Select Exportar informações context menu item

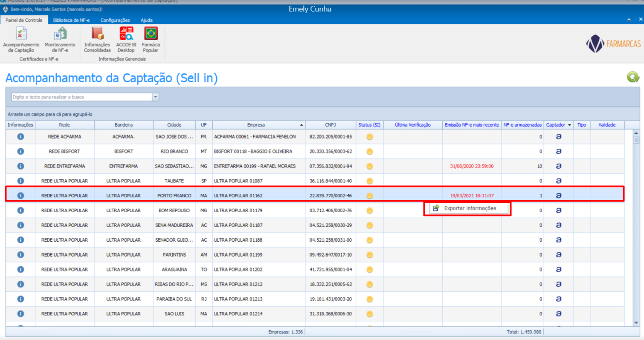coord(470,208)
